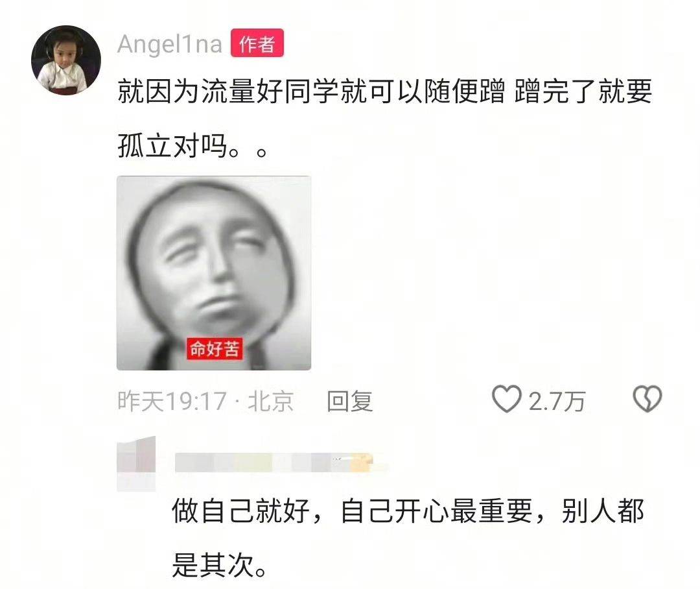
Task: Click the 2.7万 like count
Action: coord(557,401)
